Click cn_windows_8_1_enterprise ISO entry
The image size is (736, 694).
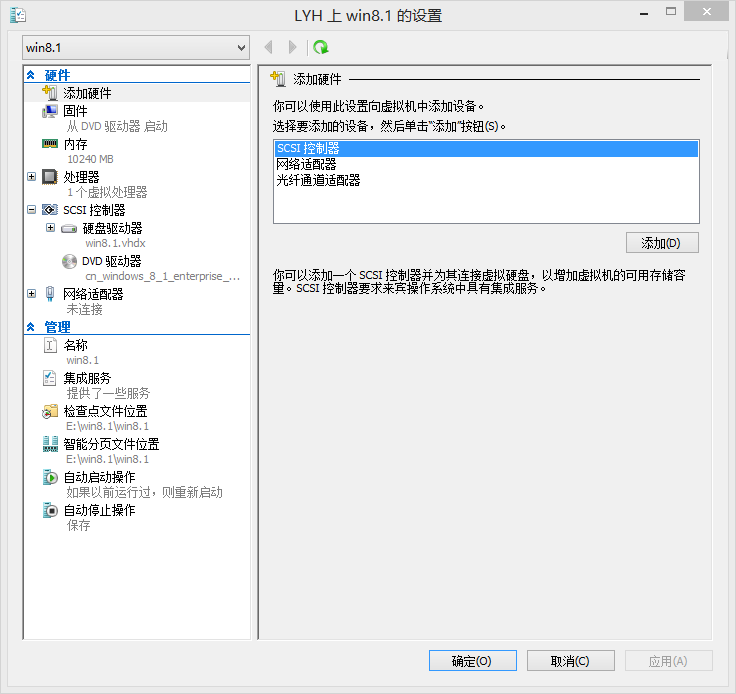pos(162,276)
